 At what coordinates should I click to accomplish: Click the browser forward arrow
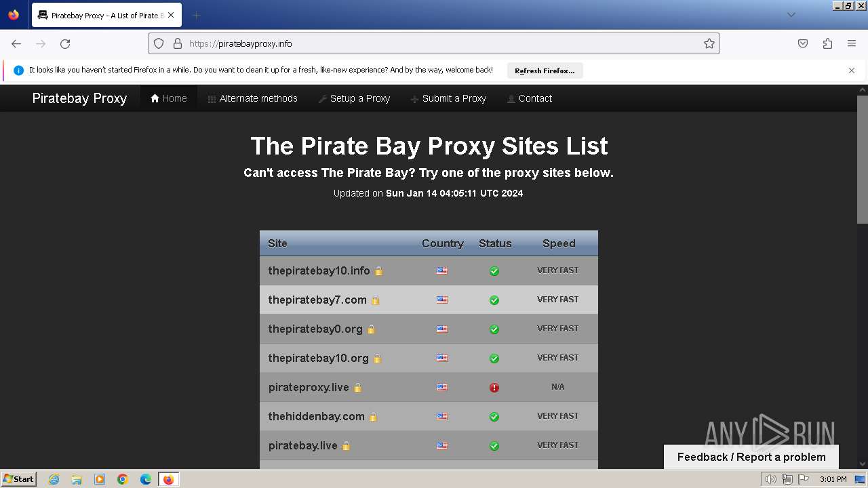(41, 43)
